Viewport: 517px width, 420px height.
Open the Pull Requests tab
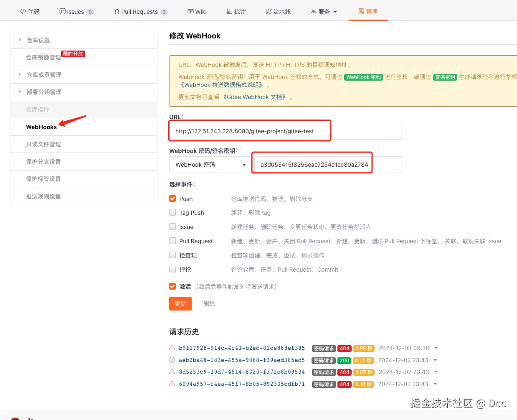click(x=141, y=12)
